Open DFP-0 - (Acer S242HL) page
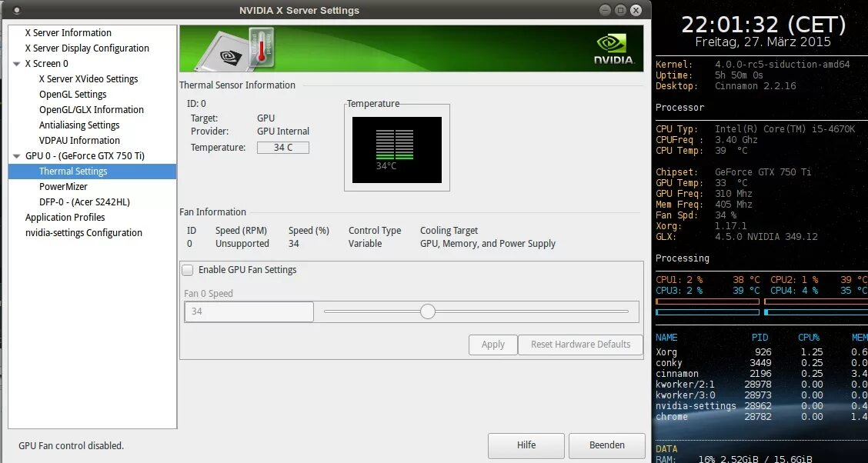 tap(84, 202)
